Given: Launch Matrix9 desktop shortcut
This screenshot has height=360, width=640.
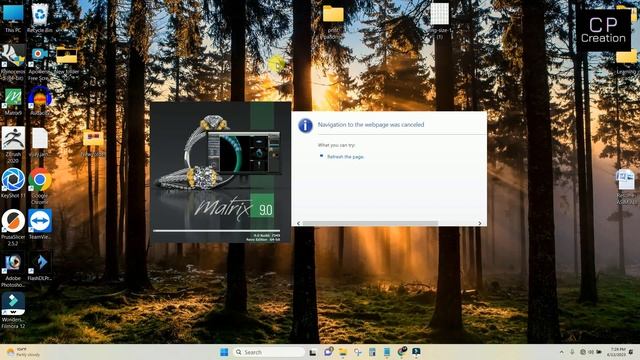Looking at the screenshot, I should pos(13,101).
